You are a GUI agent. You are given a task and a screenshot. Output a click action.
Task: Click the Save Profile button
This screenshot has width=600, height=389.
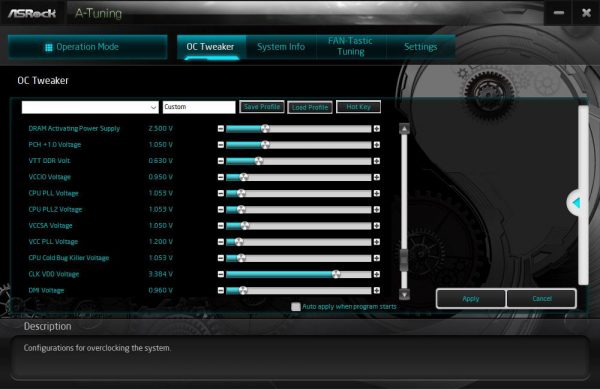click(x=262, y=107)
